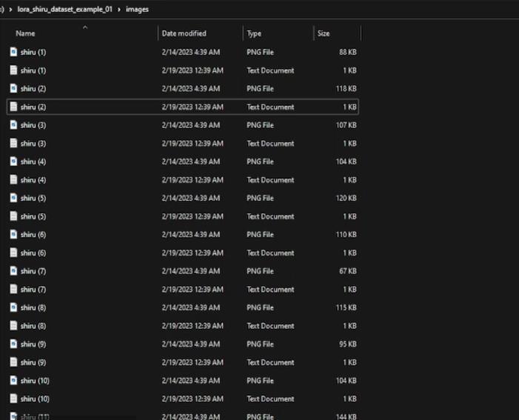Select the 95 KB shiru (9) PNG file name
This screenshot has height=420, width=519.
click(33, 344)
